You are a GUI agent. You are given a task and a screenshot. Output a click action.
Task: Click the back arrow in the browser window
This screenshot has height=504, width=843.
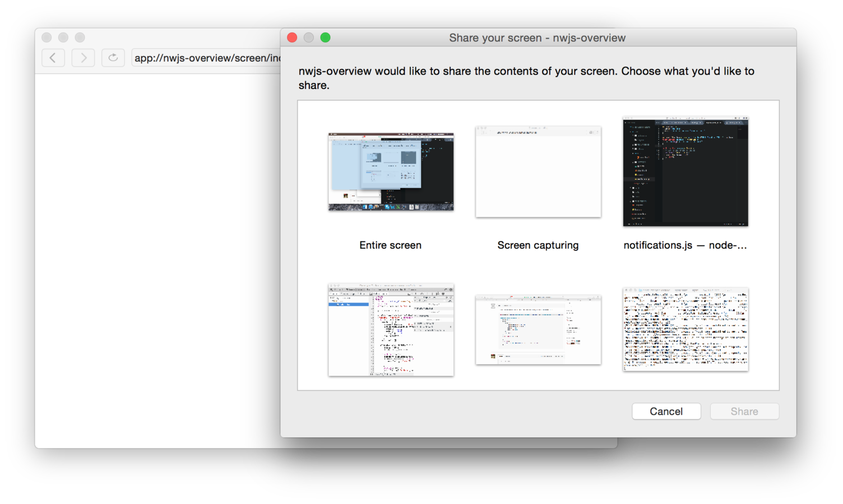53,58
